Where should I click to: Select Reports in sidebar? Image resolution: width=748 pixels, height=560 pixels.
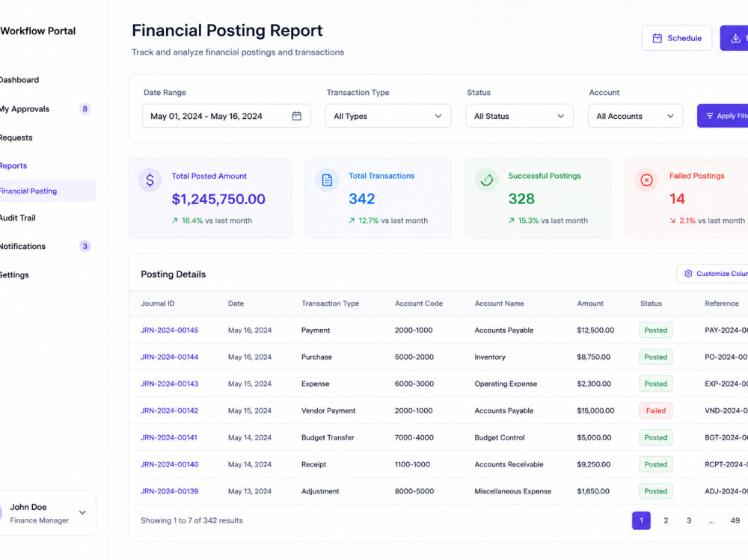click(x=13, y=165)
